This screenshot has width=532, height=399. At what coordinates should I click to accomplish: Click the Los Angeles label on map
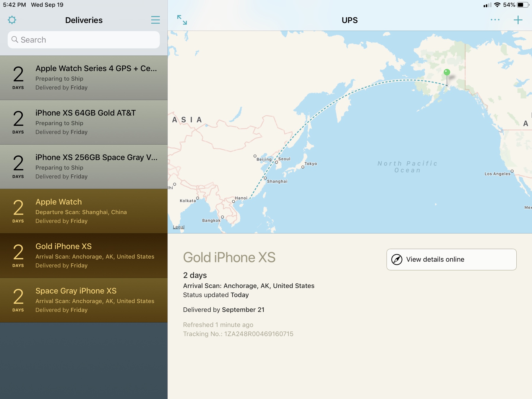click(497, 174)
